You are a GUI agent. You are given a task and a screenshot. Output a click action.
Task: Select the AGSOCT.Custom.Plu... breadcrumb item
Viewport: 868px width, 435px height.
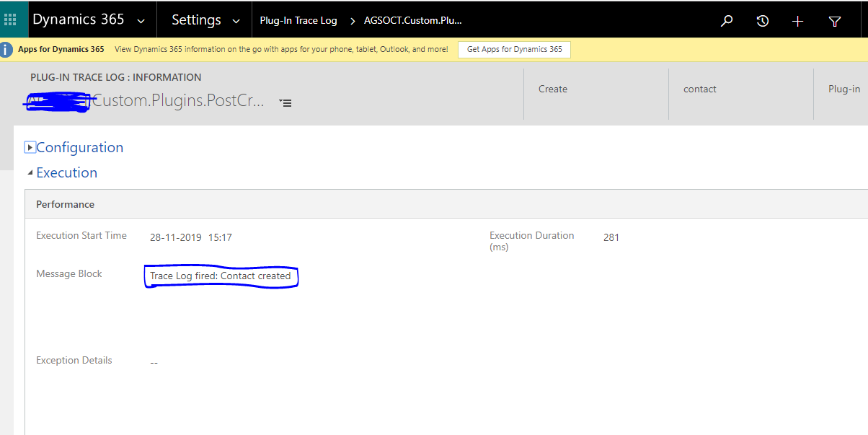(412, 20)
